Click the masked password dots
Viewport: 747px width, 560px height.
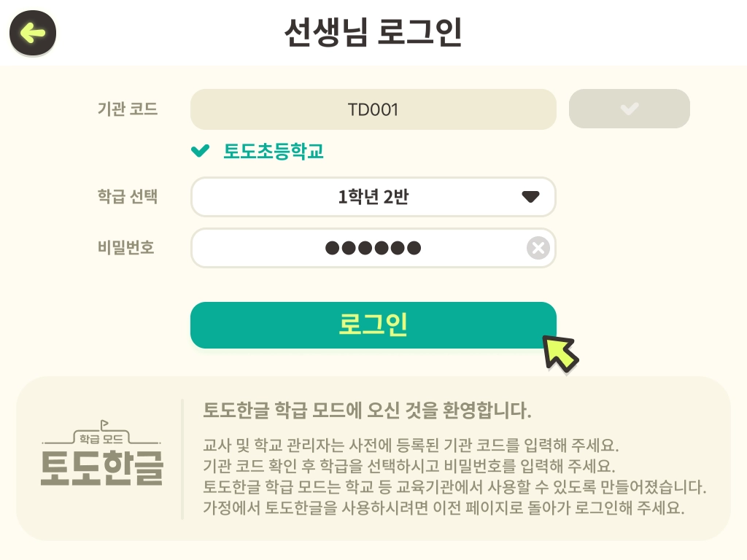[373, 248]
